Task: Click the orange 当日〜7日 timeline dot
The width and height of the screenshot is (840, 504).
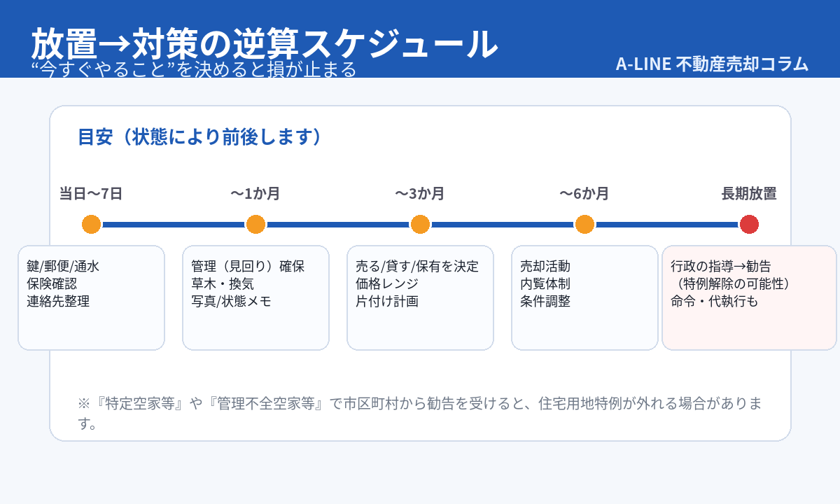Action: (x=91, y=225)
